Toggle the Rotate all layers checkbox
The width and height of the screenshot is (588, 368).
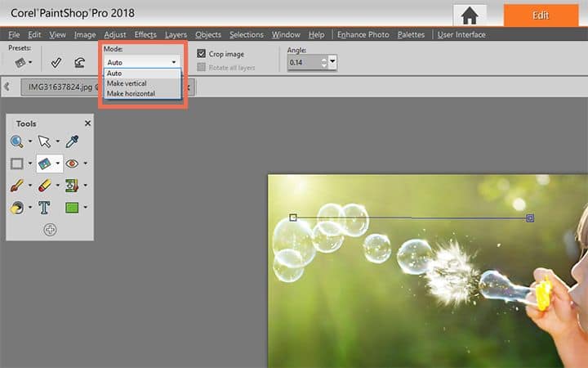tap(202, 67)
